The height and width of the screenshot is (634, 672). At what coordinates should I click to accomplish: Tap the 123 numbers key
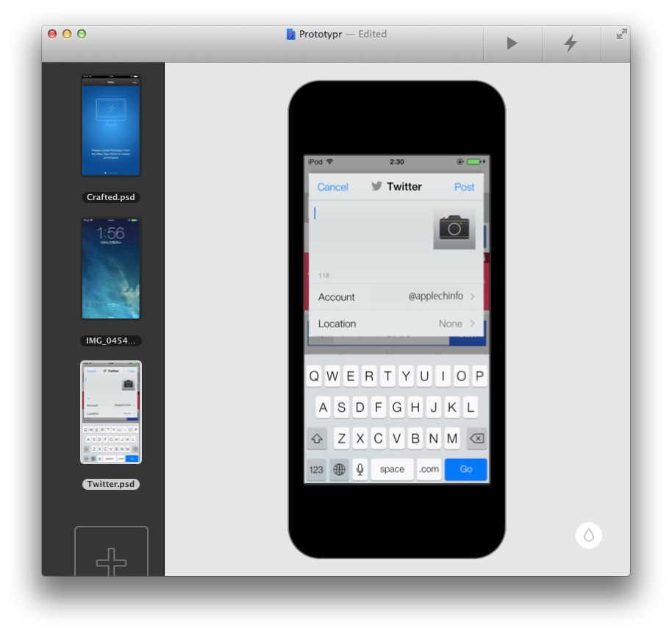[316, 469]
